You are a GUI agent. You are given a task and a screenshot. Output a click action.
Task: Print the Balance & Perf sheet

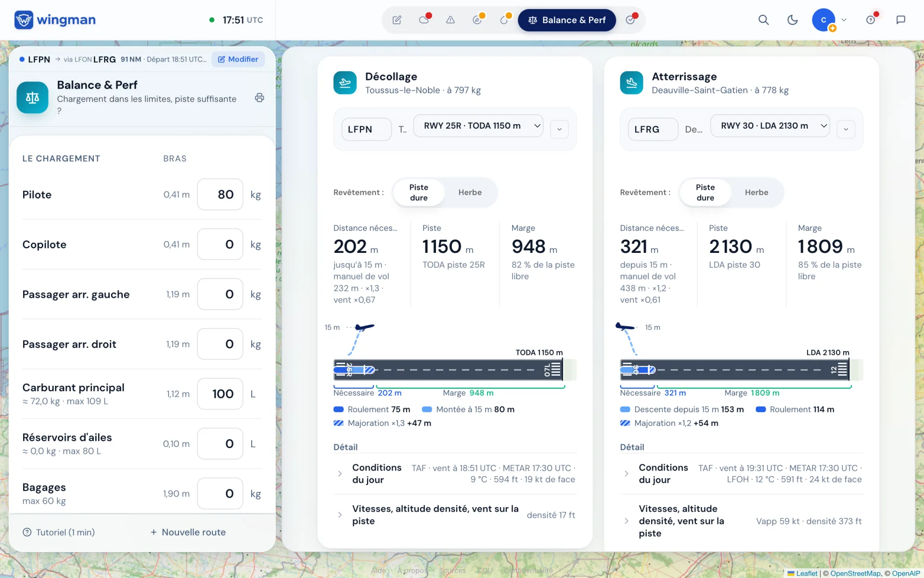[259, 98]
